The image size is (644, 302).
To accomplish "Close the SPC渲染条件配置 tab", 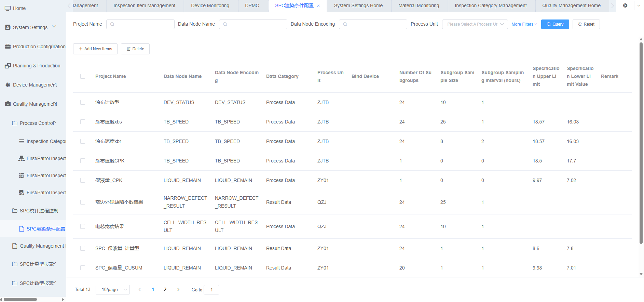I will [x=318, y=6].
